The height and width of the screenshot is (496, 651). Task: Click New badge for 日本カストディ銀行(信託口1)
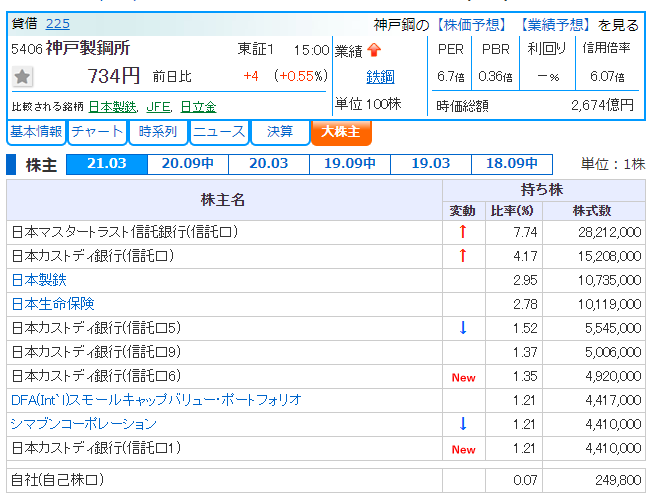pyautogui.click(x=463, y=450)
